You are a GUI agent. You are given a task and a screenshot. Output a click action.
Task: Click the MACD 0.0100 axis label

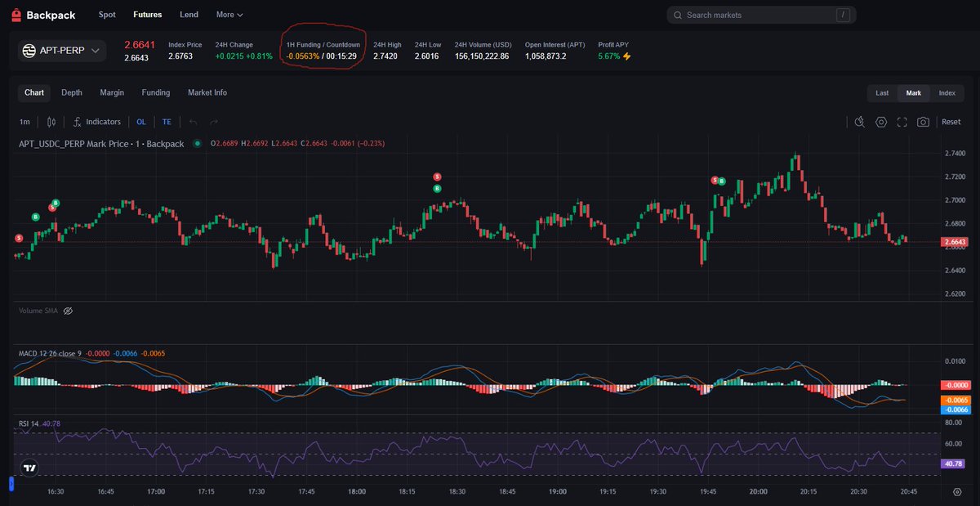coord(954,360)
